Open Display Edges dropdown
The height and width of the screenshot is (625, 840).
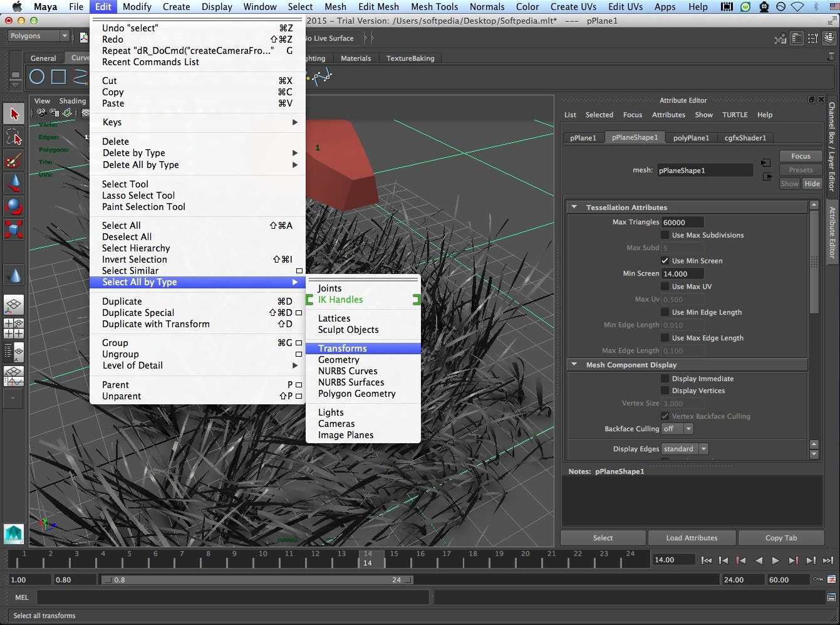point(685,449)
